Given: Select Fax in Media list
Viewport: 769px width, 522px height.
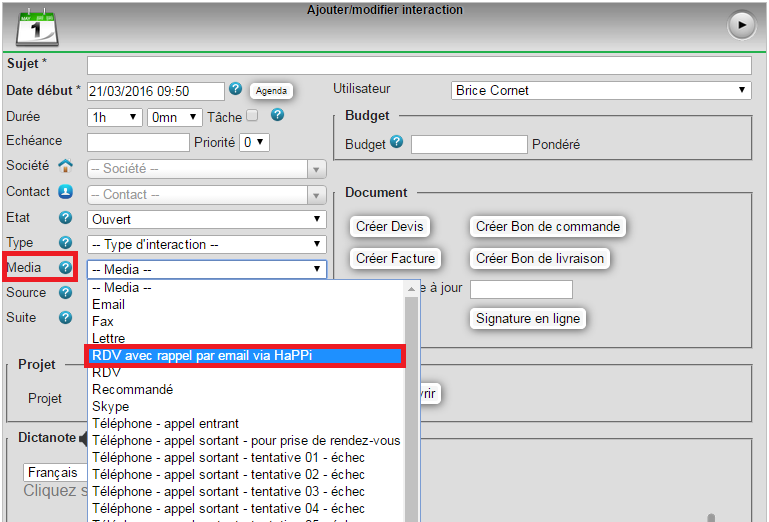Looking at the screenshot, I should [246, 321].
